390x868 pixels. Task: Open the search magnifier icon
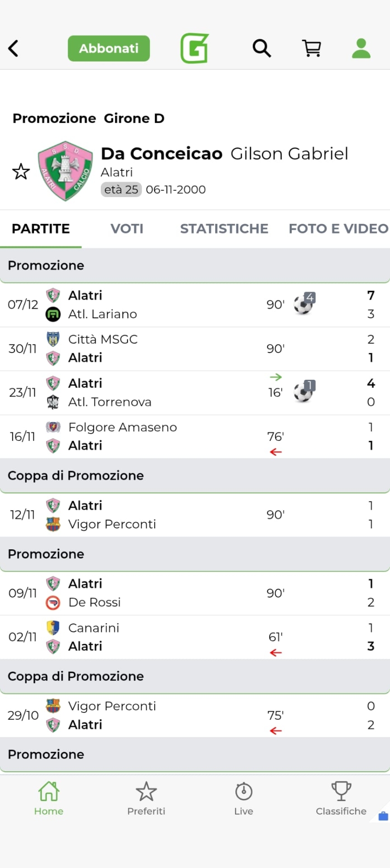point(262,48)
